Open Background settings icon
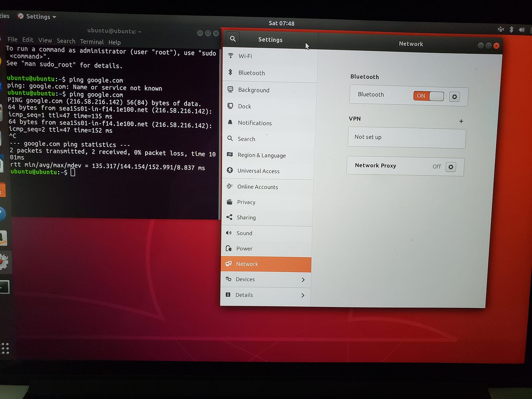 tap(230, 89)
